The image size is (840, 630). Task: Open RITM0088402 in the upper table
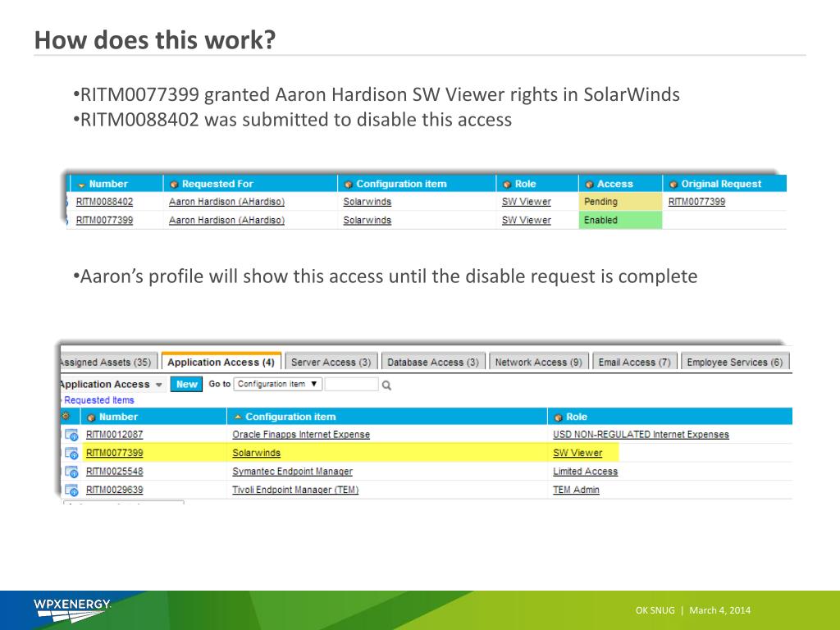click(x=104, y=202)
